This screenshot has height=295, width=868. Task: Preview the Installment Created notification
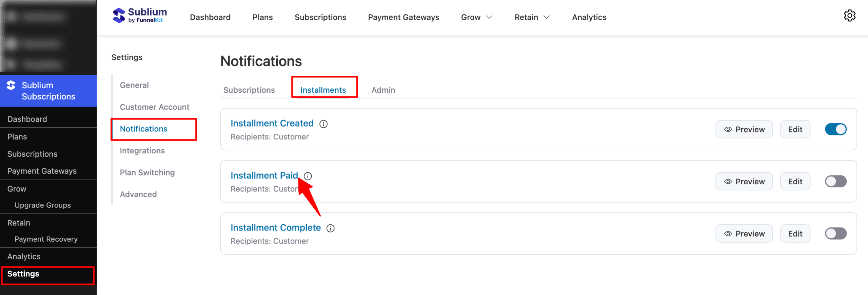744,129
